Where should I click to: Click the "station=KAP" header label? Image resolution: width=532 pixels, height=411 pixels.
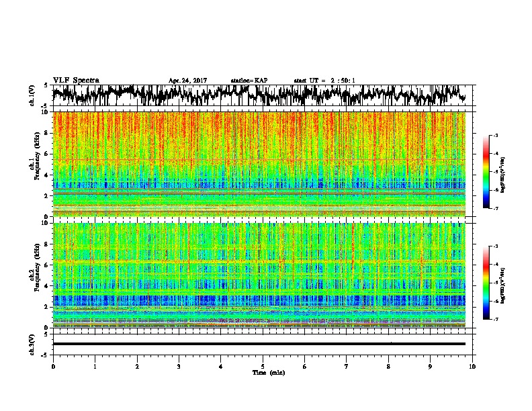click(x=249, y=81)
